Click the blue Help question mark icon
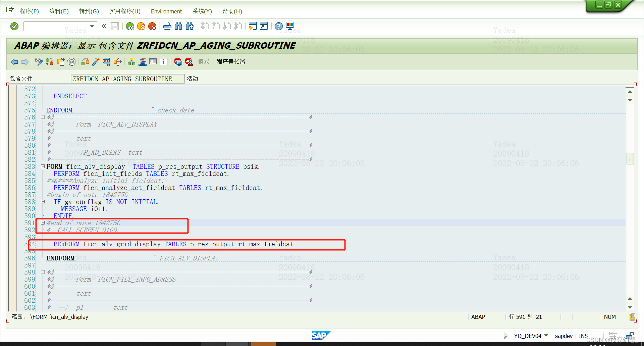Image resolution: width=644 pixels, height=346 pixels. [x=279, y=26]
